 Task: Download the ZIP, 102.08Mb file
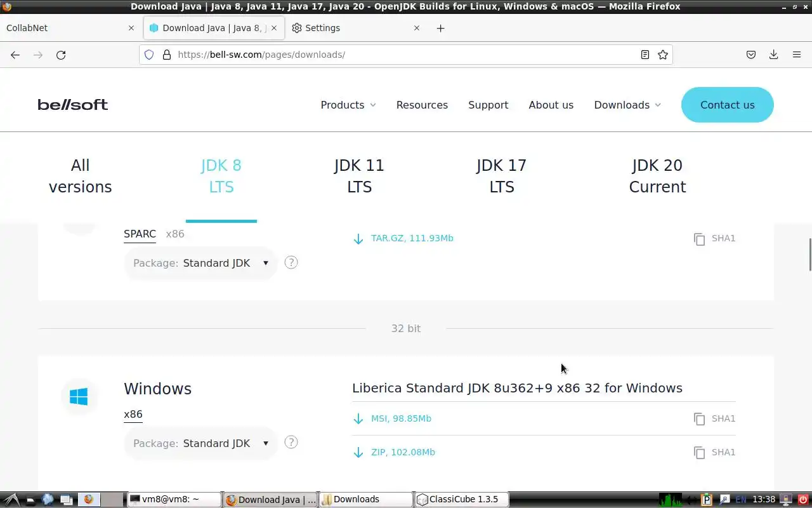(x=403, y=452)
